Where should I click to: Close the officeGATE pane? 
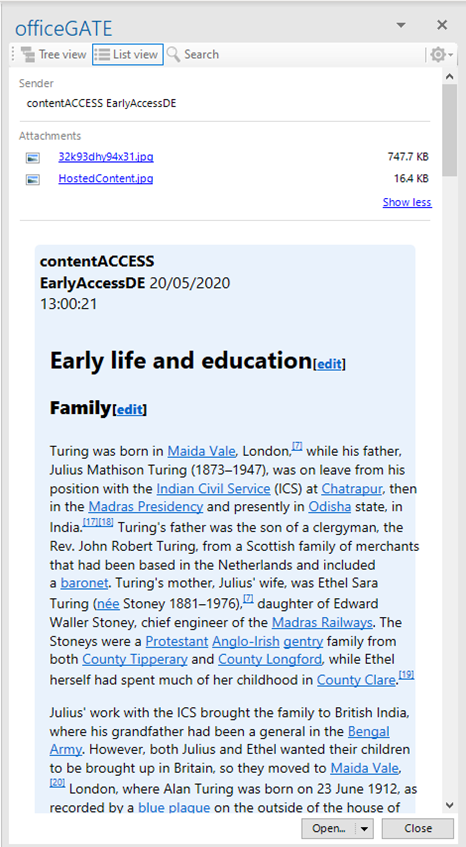(442, 25)
